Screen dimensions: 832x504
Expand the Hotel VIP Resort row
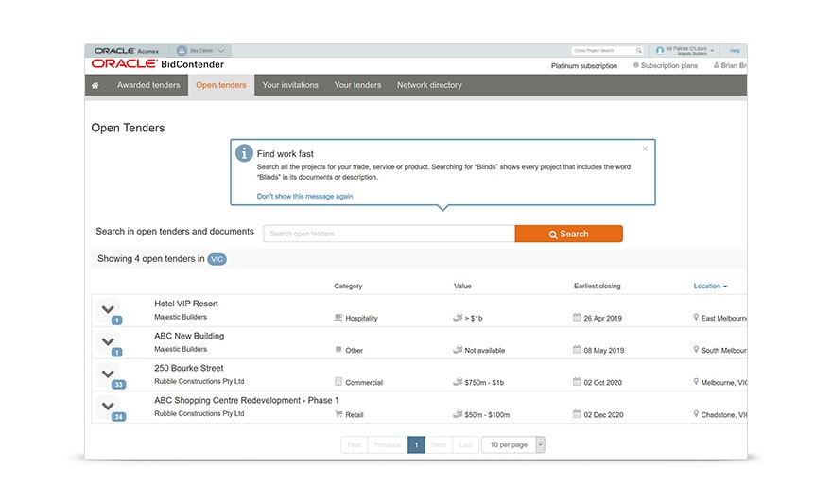(108, 309)
